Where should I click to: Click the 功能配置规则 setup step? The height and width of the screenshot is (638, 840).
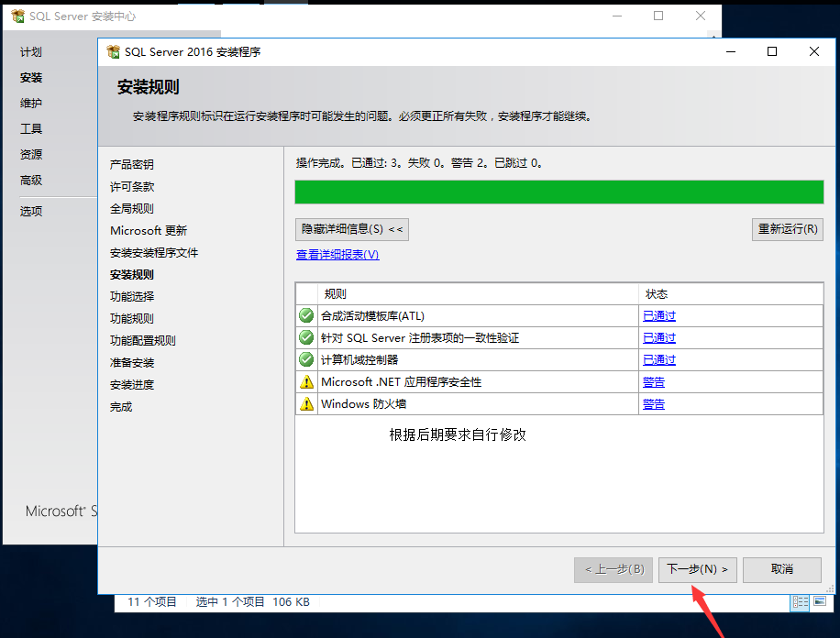pos(142,340)
